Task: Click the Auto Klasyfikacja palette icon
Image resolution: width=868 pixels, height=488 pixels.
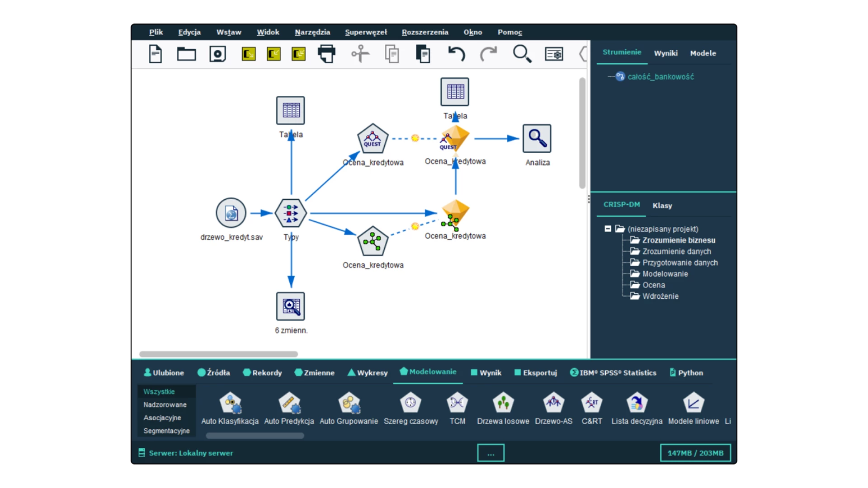Action: pos(230,403)
